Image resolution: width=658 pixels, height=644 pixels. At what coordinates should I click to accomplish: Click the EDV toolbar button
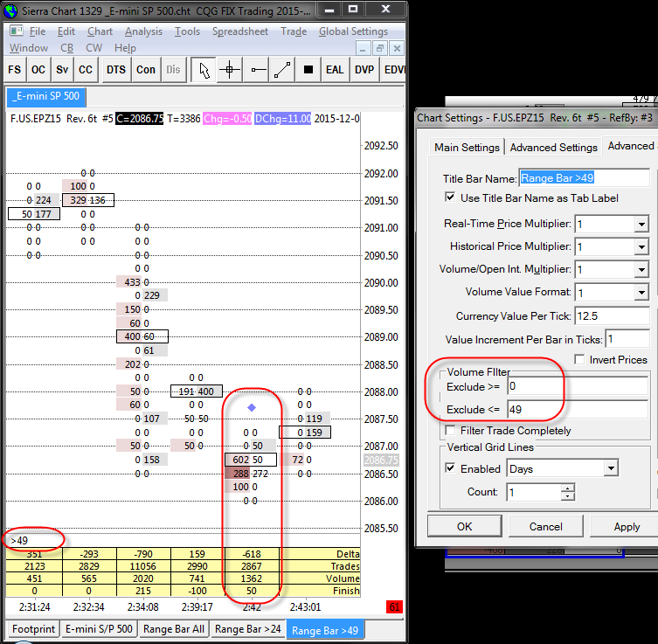pos(393,70)
